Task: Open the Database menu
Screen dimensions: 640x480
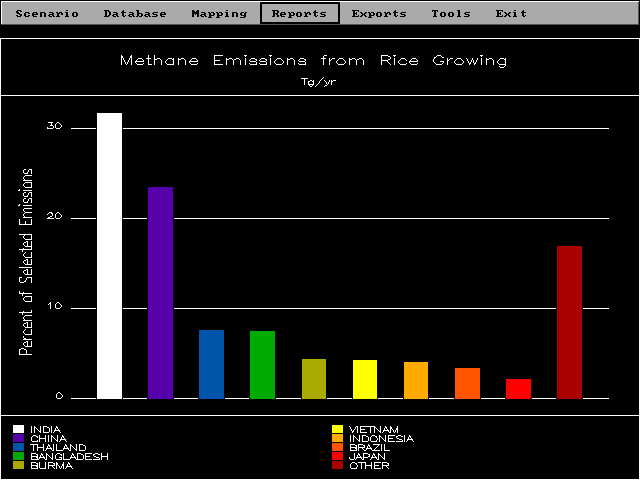Action: click(x=135, y=13)
